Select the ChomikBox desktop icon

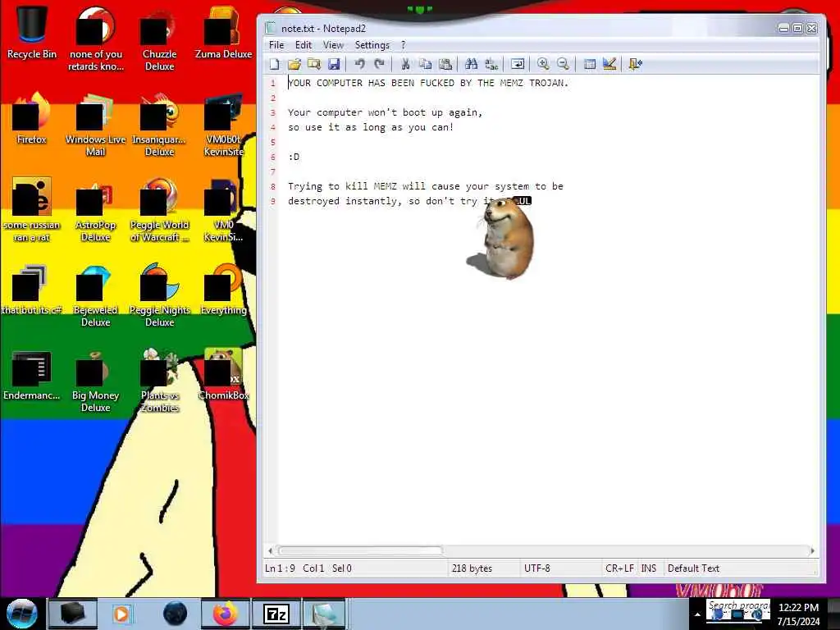pos(223,374)
